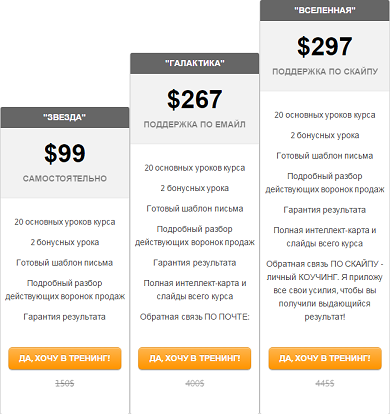Viewport: 390px width, 414px height.
Task: Select the "ВСЕЛЕННАЯ" plan header
Action: [325, 10]
